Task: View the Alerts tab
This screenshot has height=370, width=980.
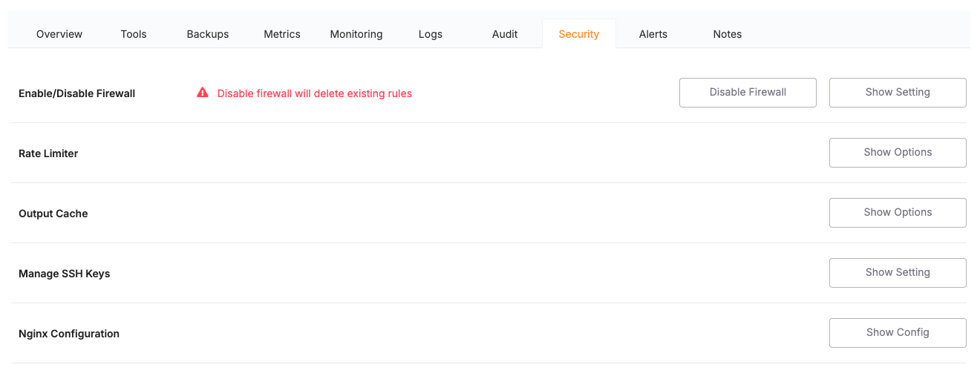Action: [653, 34]
